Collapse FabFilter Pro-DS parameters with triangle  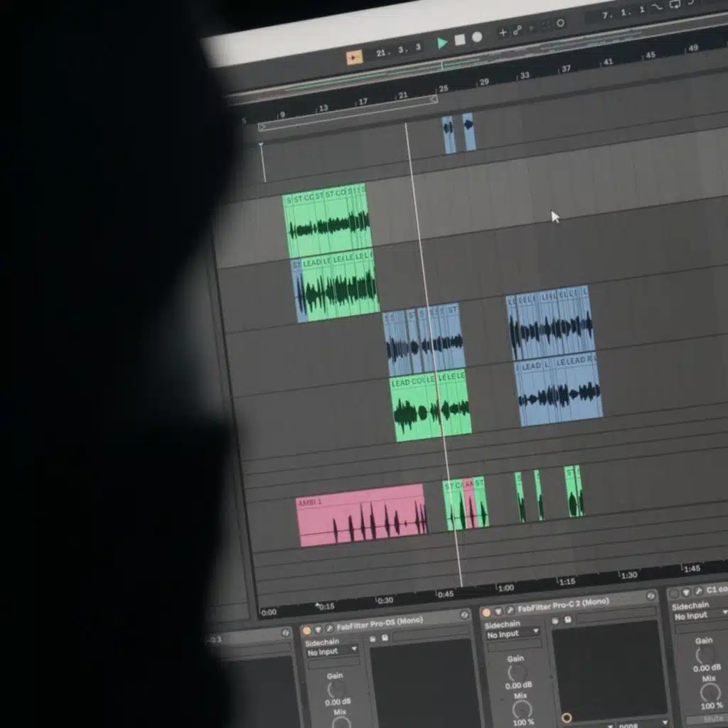pyautogui.click(x=318, y=629)
